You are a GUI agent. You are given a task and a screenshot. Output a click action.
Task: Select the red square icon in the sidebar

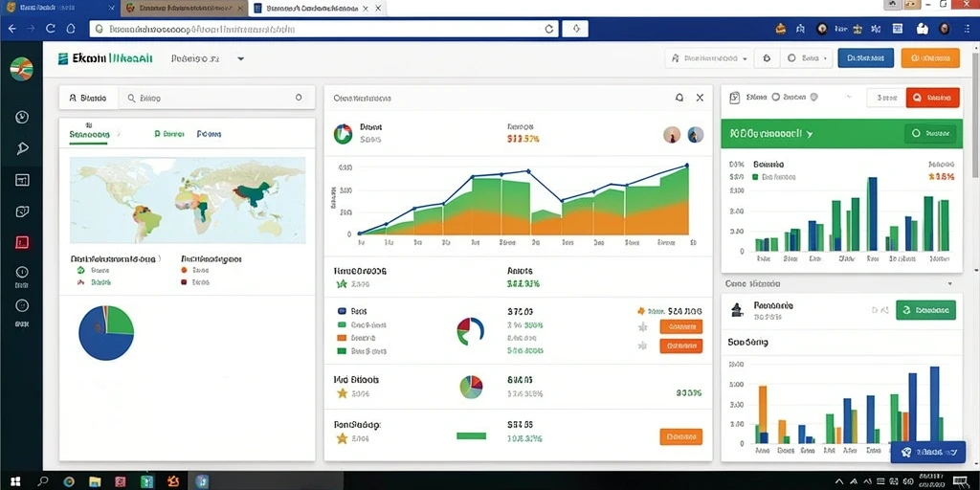point(22,242)
